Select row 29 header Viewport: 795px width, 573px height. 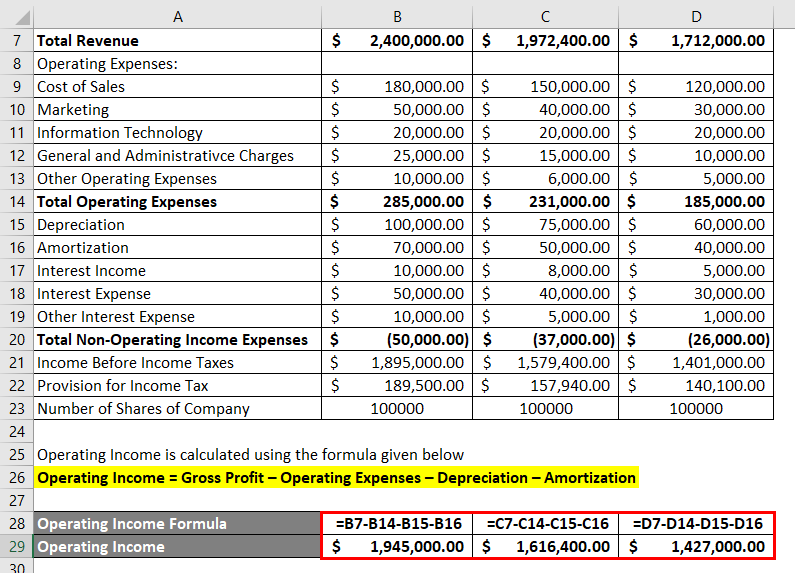click(17, 547)
